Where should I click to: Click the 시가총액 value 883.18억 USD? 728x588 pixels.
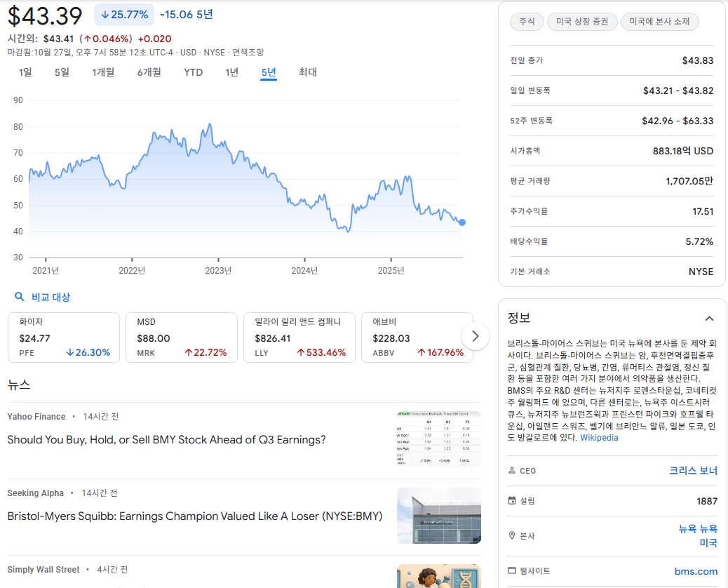[683, 151]
